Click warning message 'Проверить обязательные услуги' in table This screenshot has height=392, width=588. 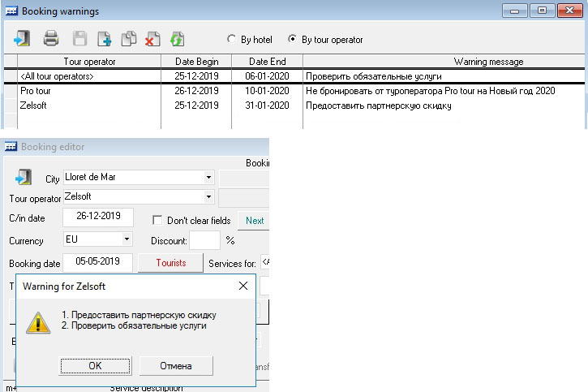tap(374, 76)
